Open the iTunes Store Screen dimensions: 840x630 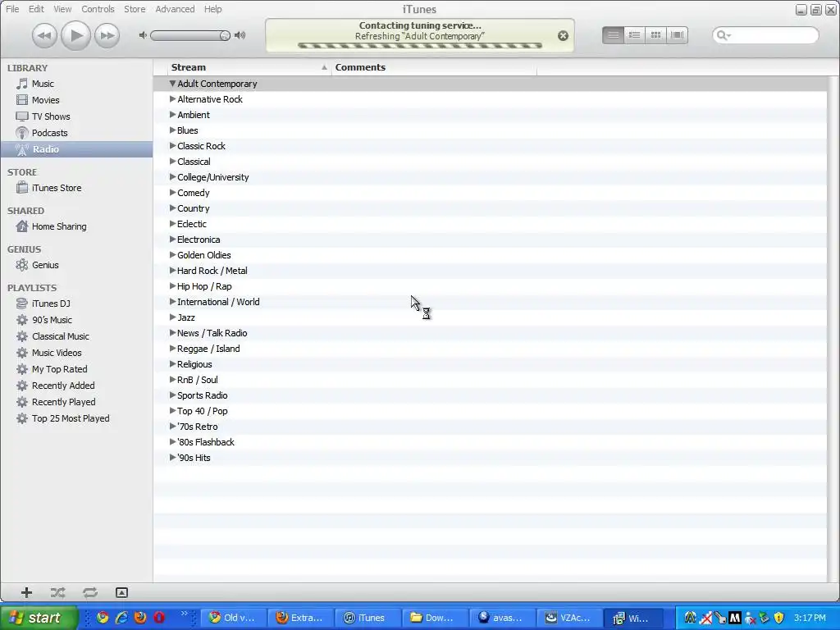(76, 188)
